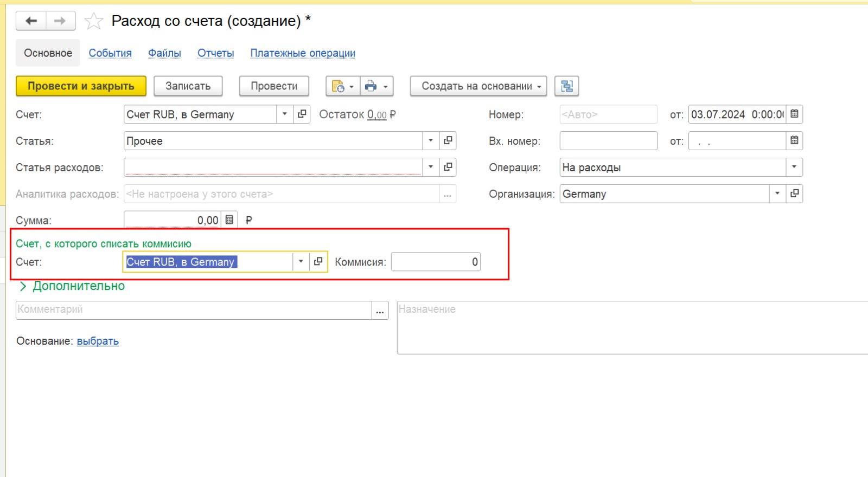Open calculator for Сумма field
868x477 pixels.
(x=229, y=220)
